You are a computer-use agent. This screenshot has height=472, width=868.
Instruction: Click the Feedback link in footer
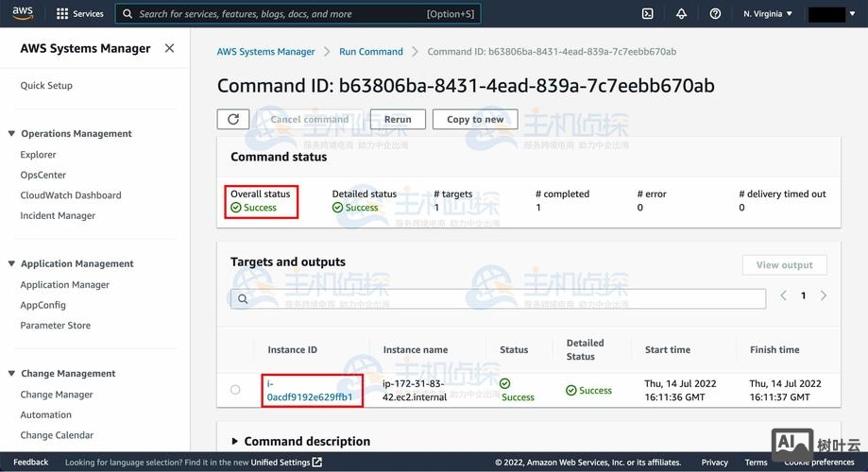[x=31, y=462]
